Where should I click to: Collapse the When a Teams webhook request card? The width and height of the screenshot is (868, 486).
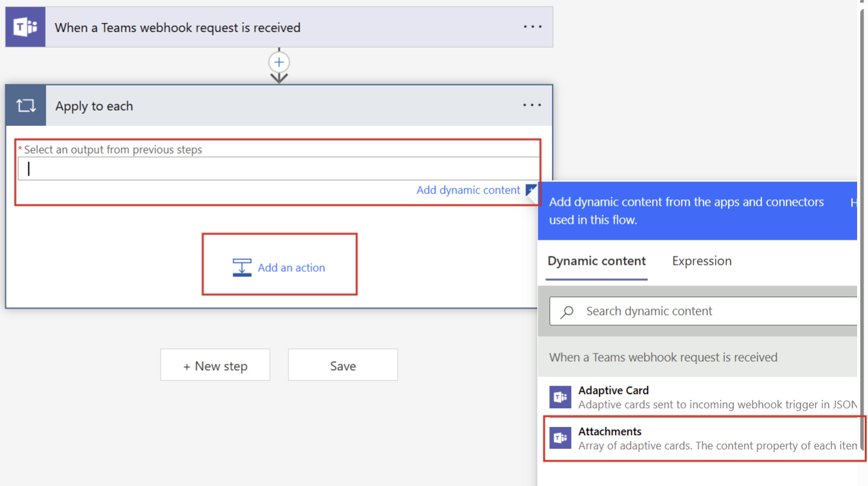279,27
